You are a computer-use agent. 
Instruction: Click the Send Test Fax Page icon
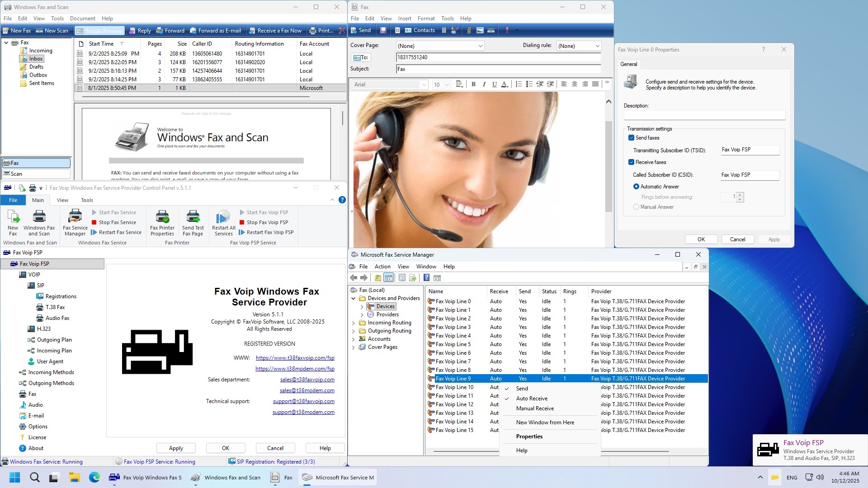(193, 222)
